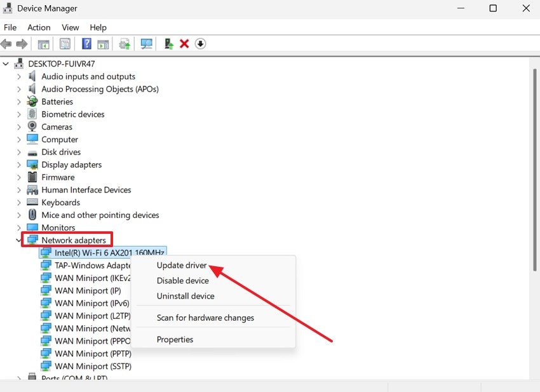The height and width of the screenshot is (392, 540).
Task: Click the Firmware chip icon
Action: [x=32, y=177]
